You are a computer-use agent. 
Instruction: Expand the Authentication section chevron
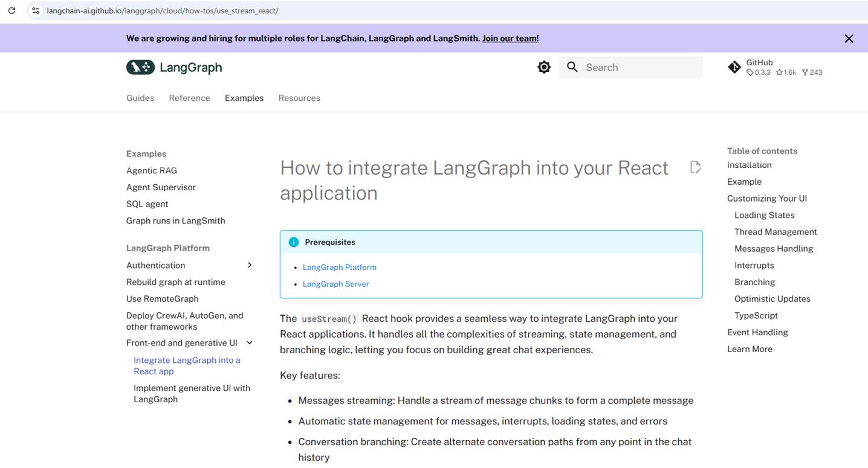point(250,265)
